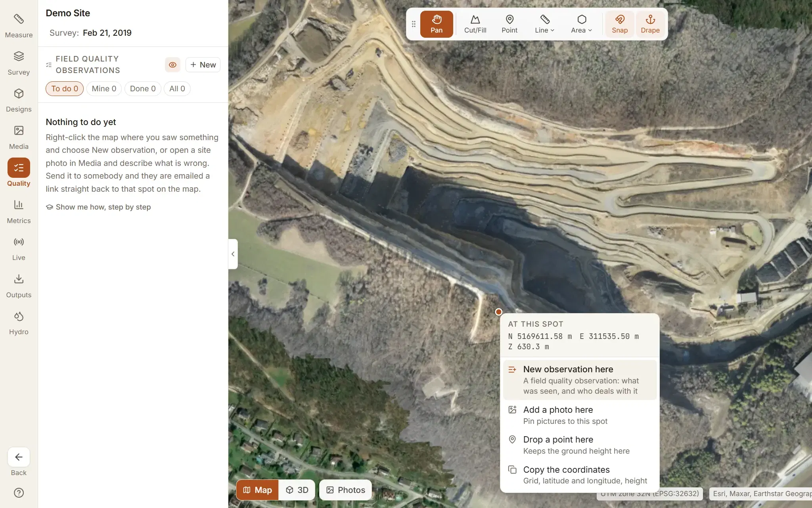Viewport: 812px width, 508px height.
Task: Click the N 5169611.58 m coordinate
Action: coord(540,337)
